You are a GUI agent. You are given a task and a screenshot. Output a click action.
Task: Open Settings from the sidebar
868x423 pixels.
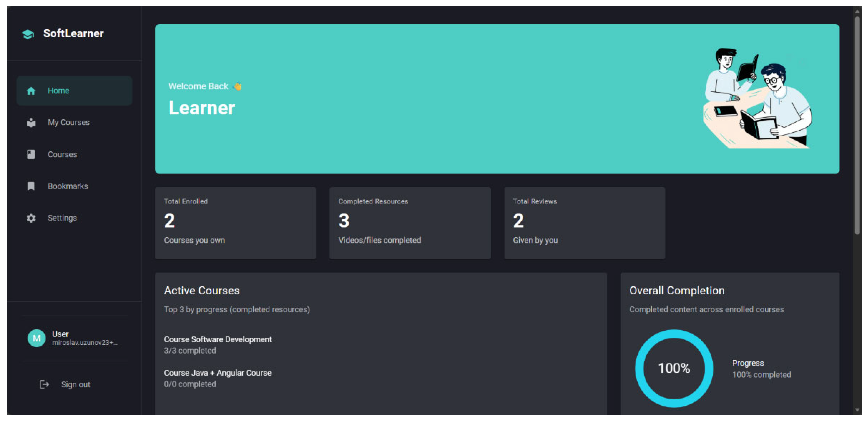pyautogui.click(x=62, y=218)
